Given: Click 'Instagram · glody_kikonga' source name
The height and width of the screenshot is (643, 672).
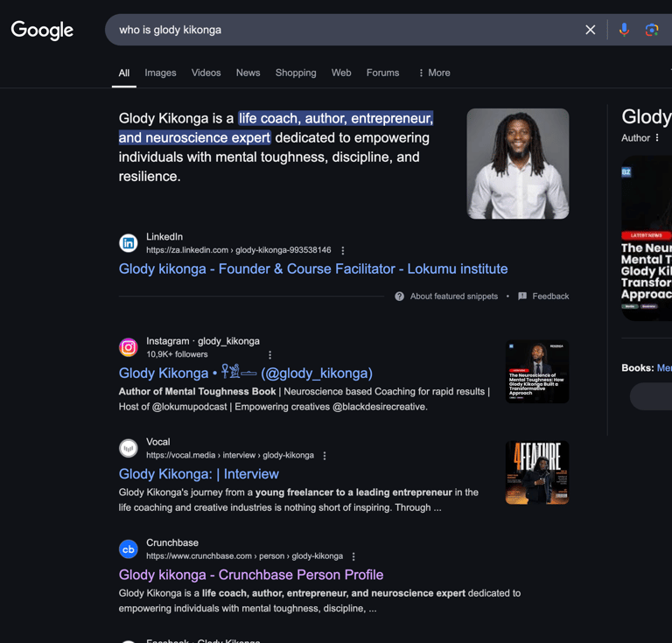Looking at the screenshot, I should (203, 341).
